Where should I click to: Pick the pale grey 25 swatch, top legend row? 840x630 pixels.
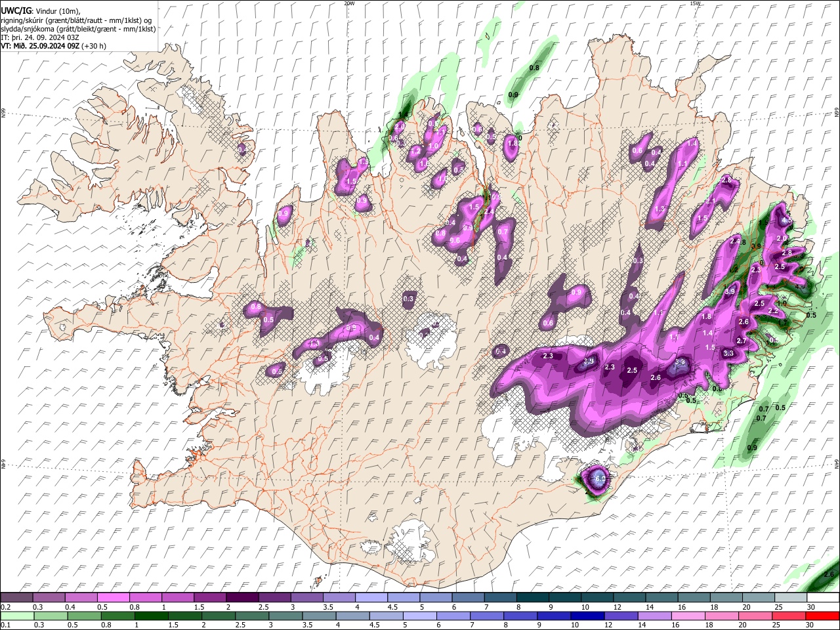click(x=791, y=598)
